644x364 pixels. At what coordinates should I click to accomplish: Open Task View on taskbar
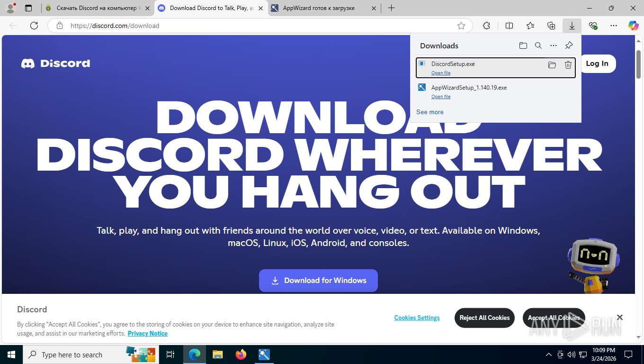coord(170,355)
